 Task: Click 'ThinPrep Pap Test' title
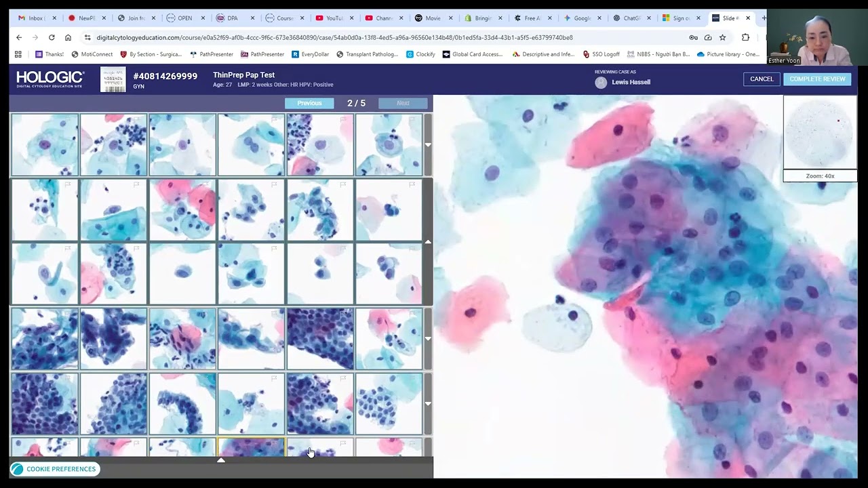[x=243, y=75]
